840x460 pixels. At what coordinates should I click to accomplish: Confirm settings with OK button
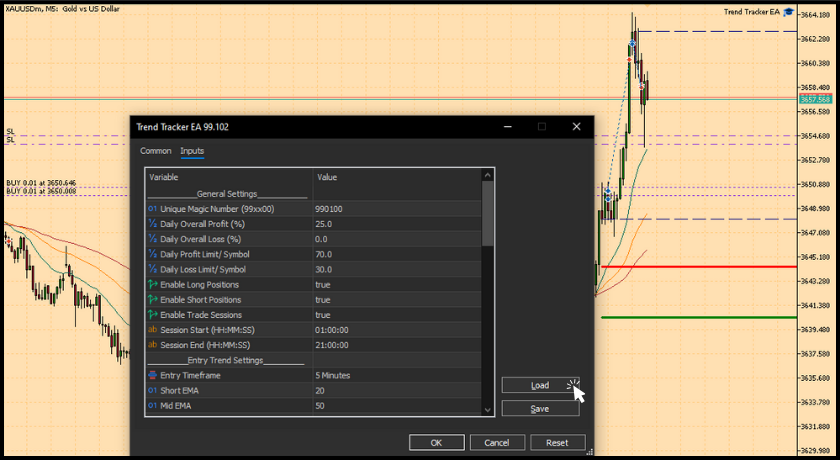coord(437,443)
